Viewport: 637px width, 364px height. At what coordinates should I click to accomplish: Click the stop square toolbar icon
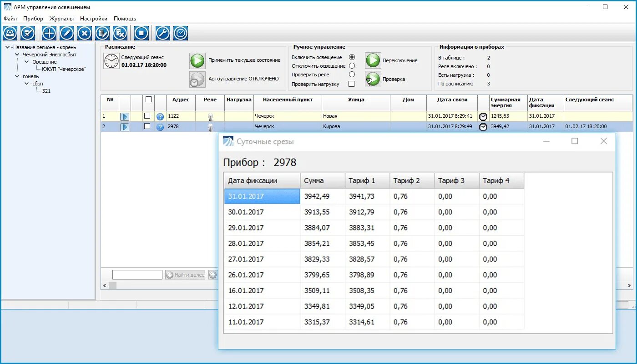(x=142, y=33)
